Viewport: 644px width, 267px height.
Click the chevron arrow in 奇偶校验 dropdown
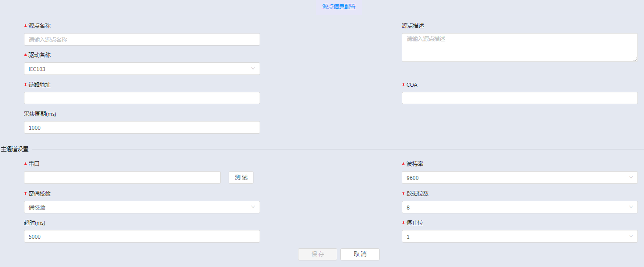tap(253, 207)
